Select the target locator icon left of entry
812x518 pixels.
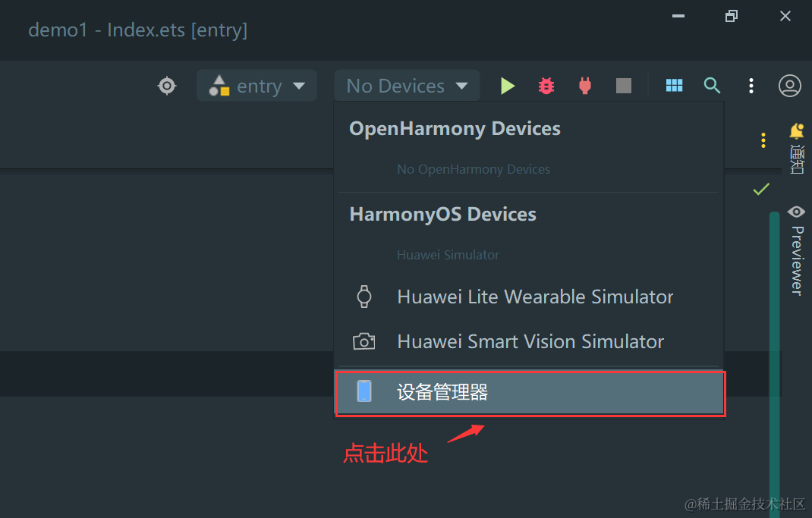[x=167, y=86]
